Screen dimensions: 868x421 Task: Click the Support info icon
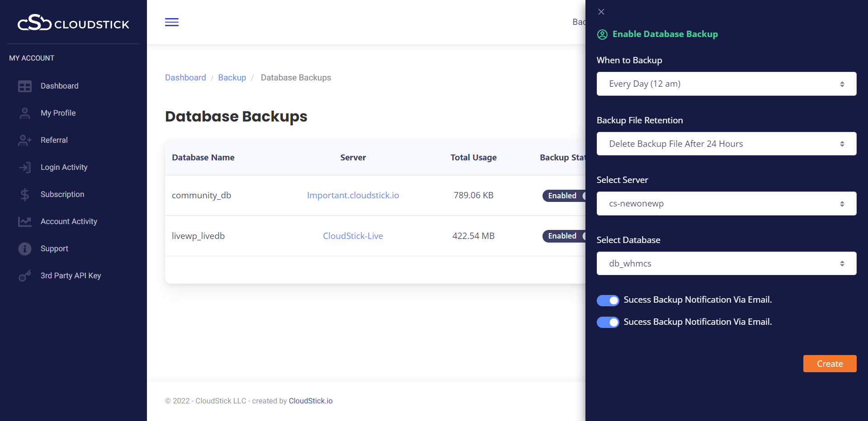pos(25,249)
